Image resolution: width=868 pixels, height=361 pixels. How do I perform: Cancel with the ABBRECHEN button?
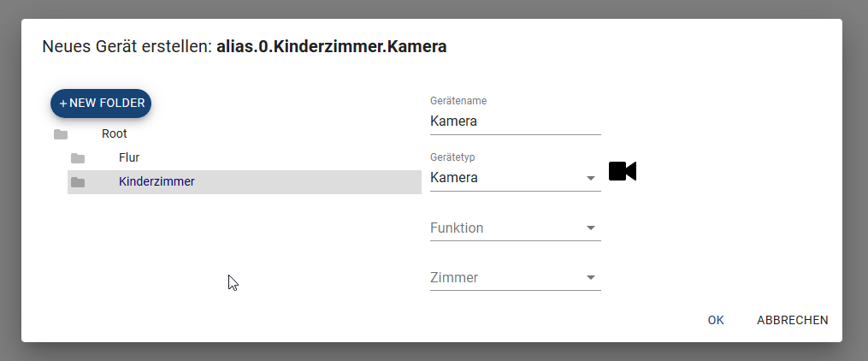click(793, 320)
